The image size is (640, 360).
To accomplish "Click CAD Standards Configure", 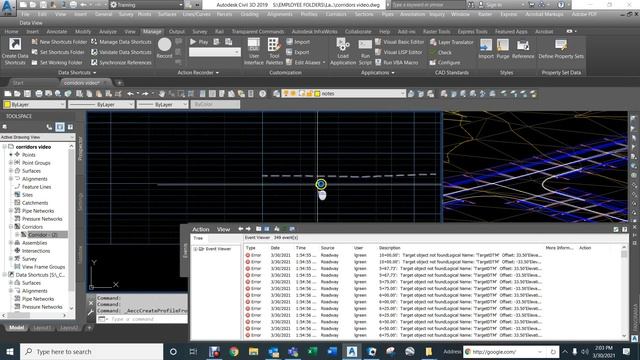I will (445, 62).
